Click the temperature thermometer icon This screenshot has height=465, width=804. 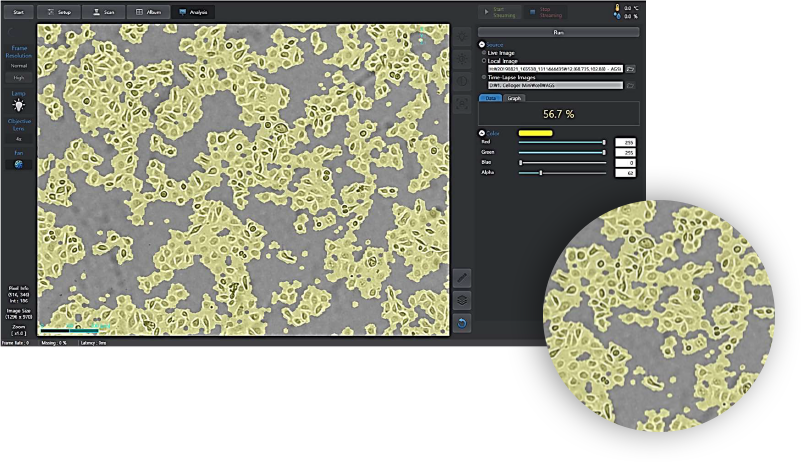tap(617, 8)
